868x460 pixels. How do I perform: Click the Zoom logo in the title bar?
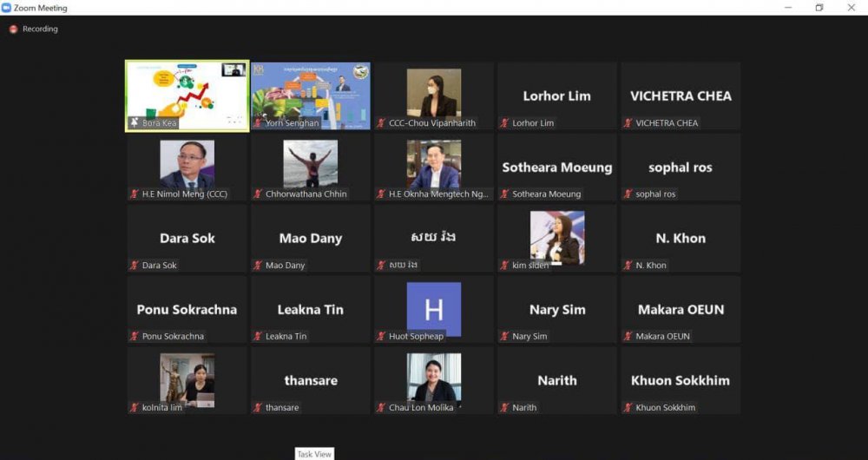coord(7,8)
